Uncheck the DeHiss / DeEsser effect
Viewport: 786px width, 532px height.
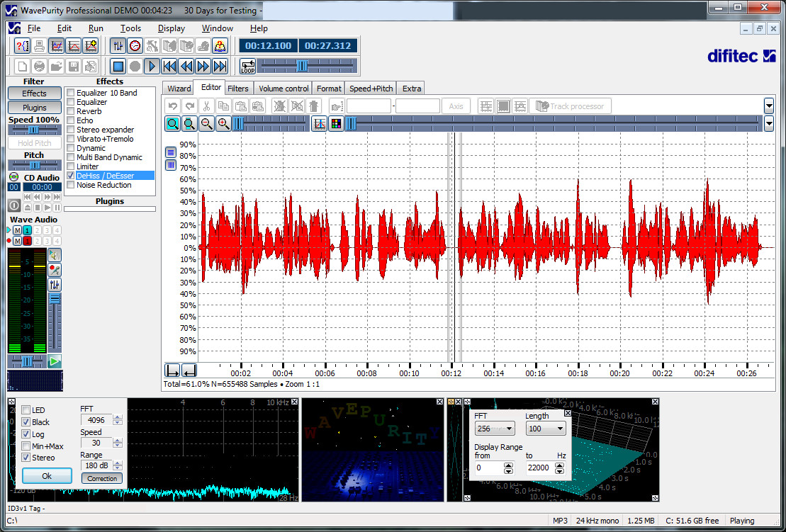click(x=71, y=176)
